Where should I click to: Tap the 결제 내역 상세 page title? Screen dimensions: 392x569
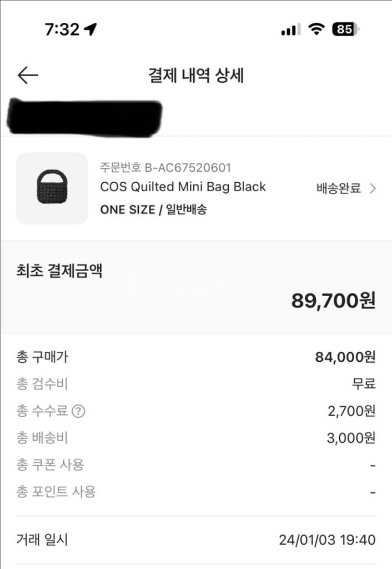point(196,76)
